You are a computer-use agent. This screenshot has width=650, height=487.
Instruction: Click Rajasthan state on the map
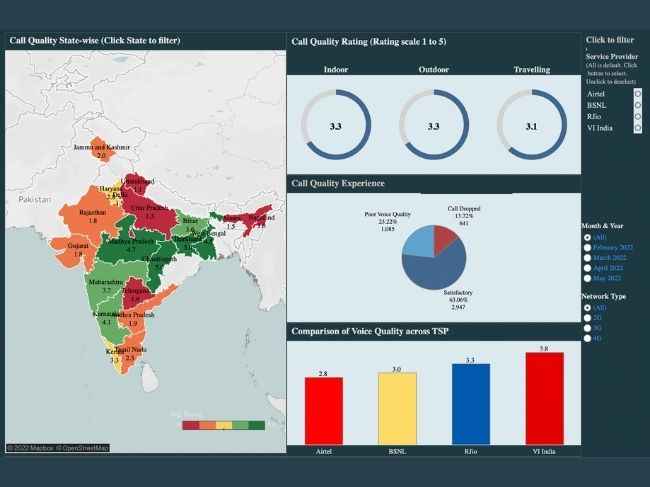coord(92,216)
